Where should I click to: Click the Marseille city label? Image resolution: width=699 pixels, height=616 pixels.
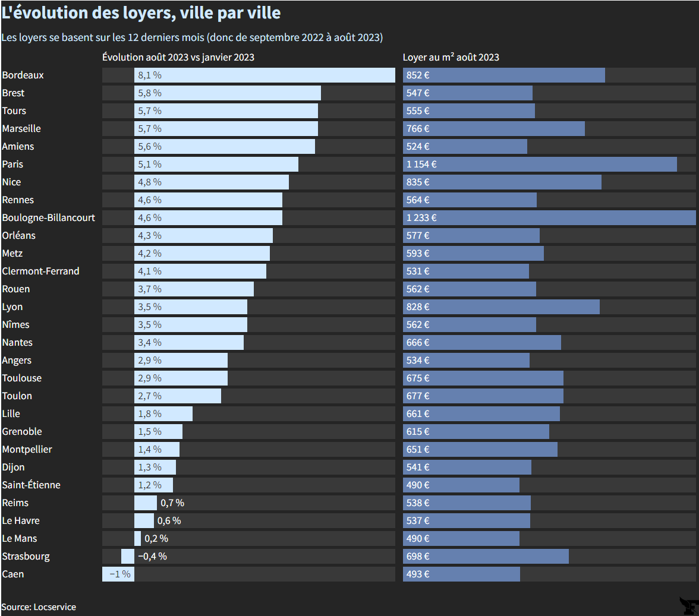point(21,129)
